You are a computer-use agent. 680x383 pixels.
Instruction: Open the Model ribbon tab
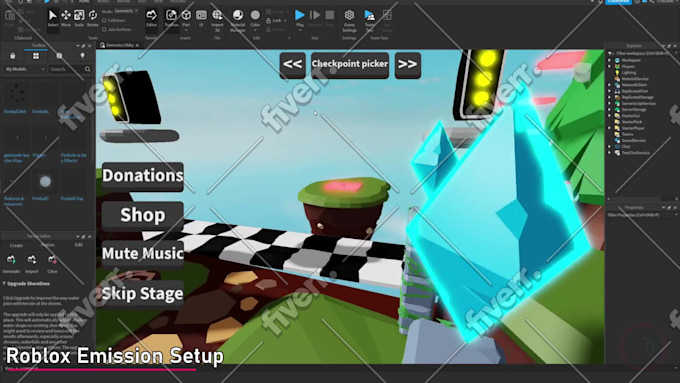(x=103, y=2)
